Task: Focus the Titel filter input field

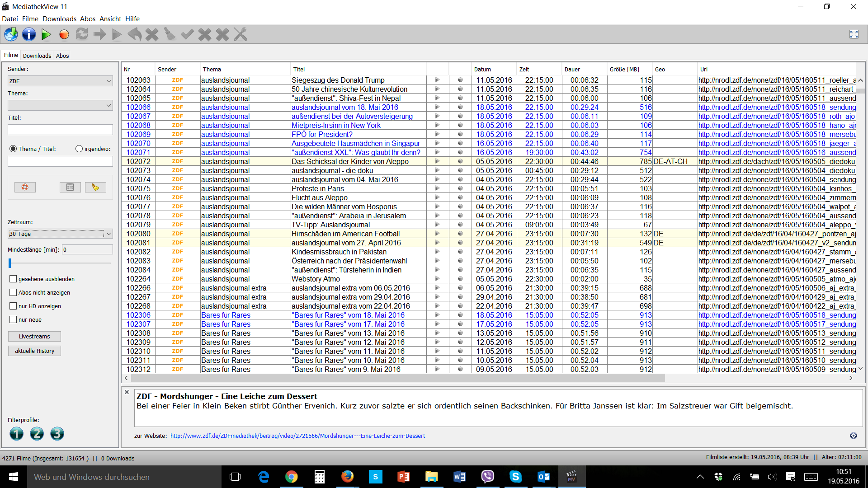Action: (60, 130)
